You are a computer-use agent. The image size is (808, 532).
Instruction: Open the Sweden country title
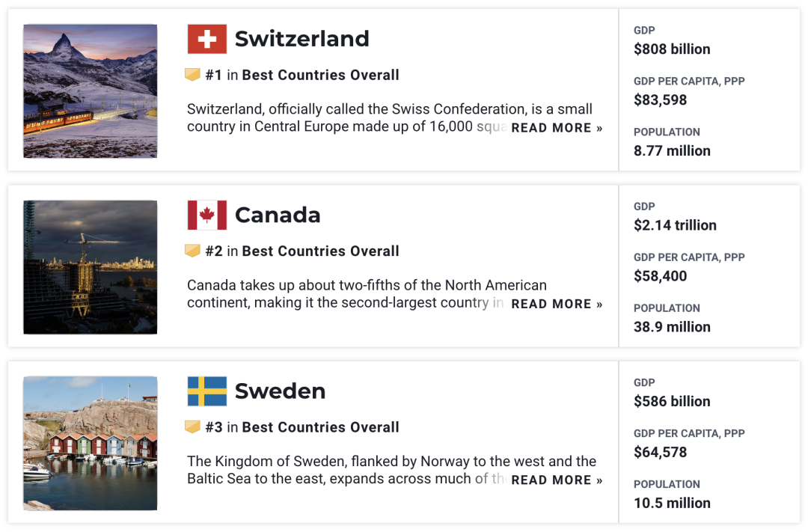[x=280, y=391]
